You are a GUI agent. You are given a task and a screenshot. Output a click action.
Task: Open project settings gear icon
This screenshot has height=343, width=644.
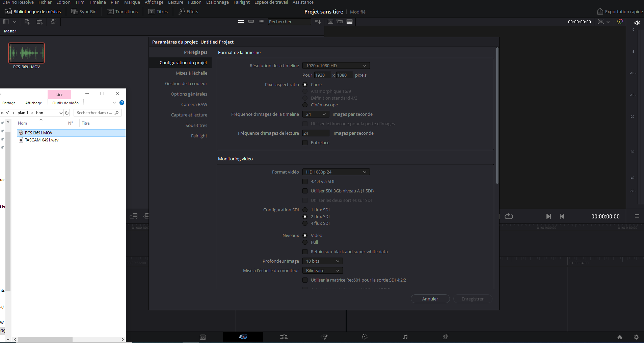[x=636, y=337]
